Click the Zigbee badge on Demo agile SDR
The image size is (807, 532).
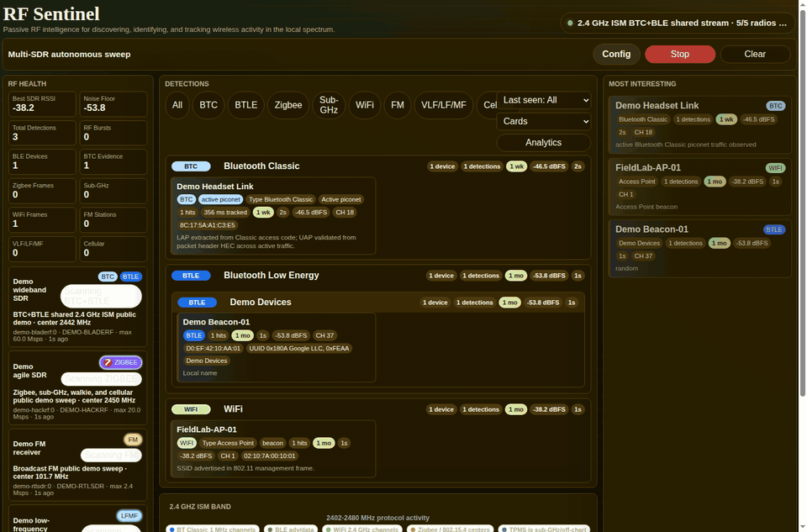[121, 362]
